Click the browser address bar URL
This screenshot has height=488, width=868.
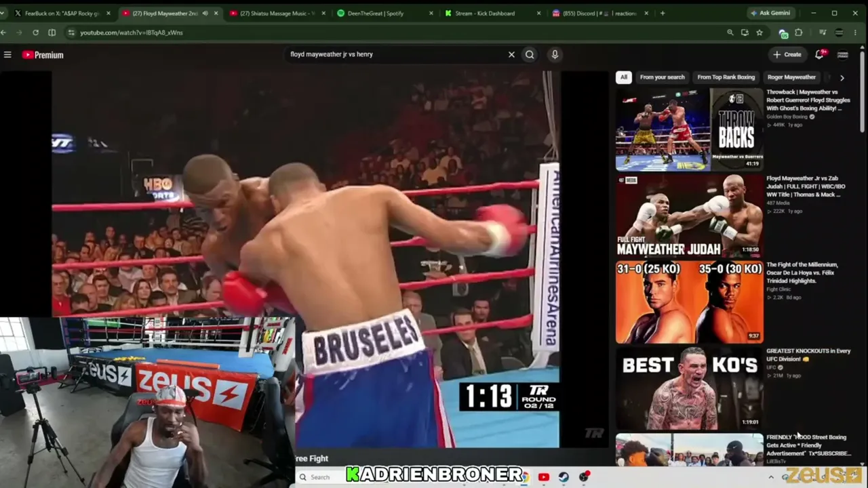132,33
